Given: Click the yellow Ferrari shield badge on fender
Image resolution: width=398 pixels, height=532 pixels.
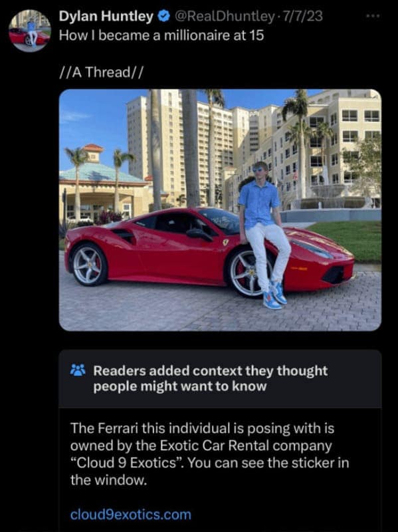Looking at the screenshot, I should coord(226,242).
